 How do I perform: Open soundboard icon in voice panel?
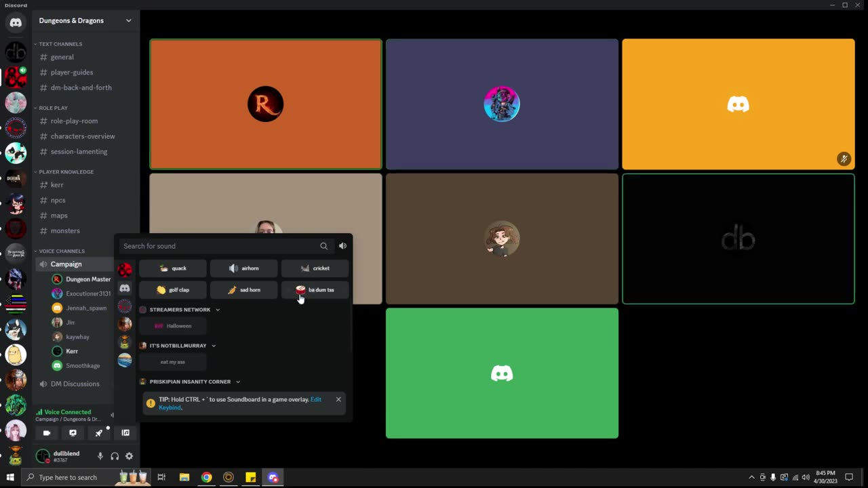pyautogui.click(x=125, y=432)
